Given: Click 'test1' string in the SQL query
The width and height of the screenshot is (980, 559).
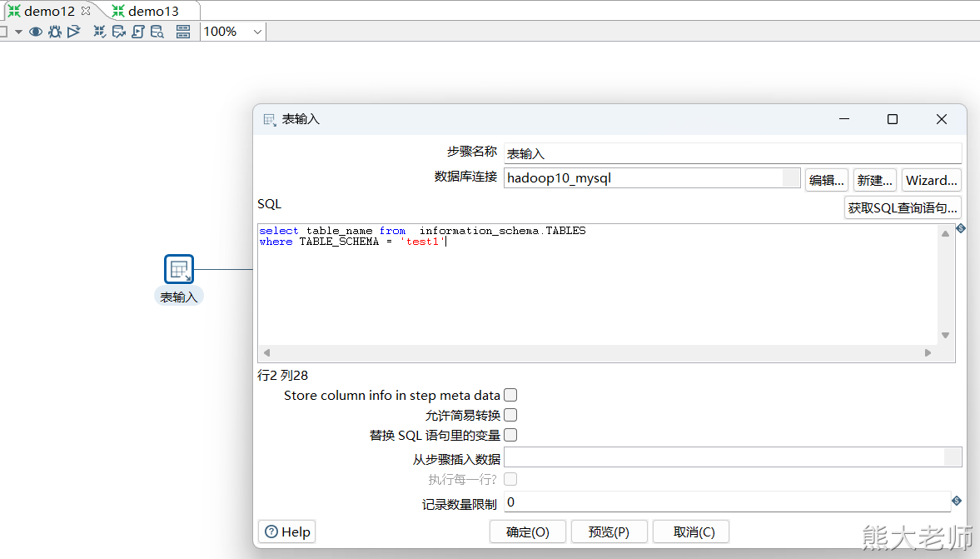Looking at the screenshot, I should coord(422,242).
